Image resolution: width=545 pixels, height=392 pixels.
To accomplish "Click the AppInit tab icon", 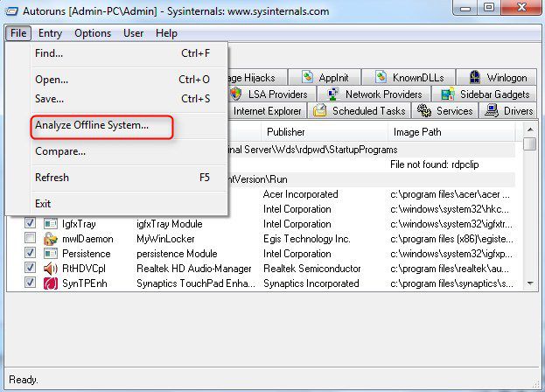I will pos(307,77).
